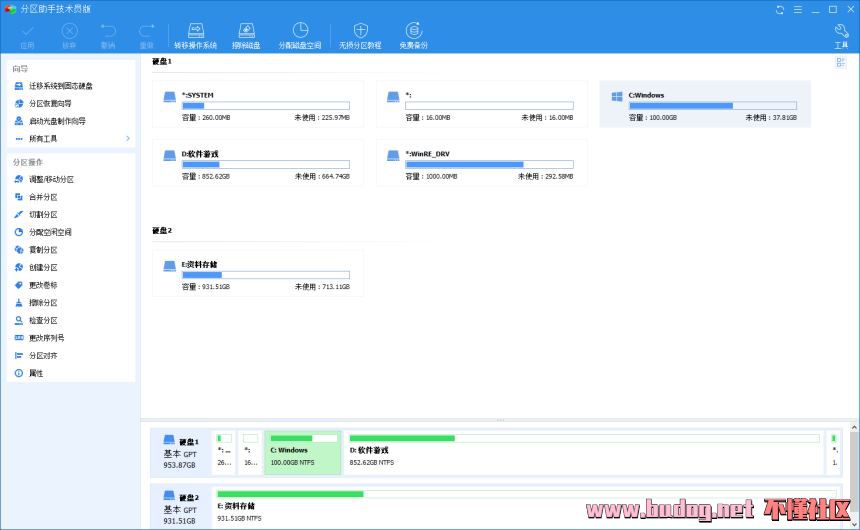Image resolution: width=860 pixels, height=530 pixels.
Task: Open the wipe disk tool (擦除磁盘)
Action: pyautogui.click(x=246, y=36)
